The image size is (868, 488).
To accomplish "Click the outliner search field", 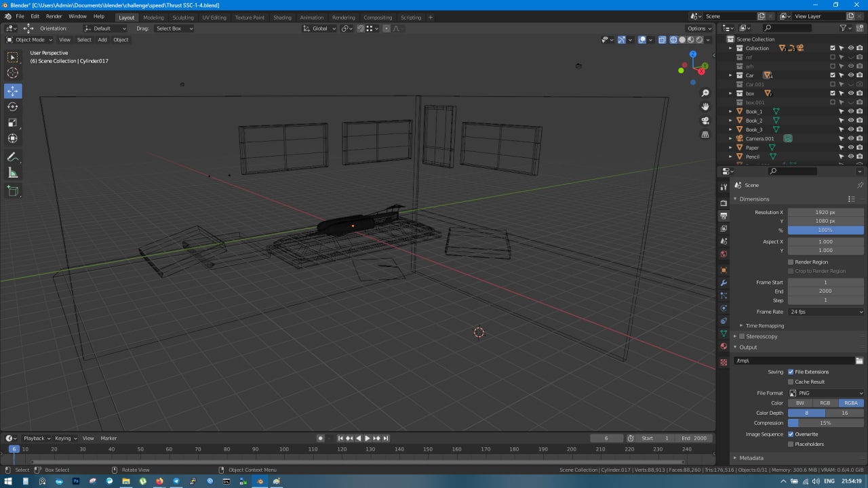I will coord(787,28).
